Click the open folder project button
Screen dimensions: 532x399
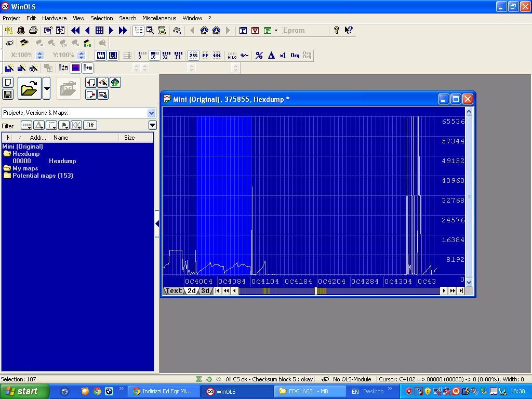tap(29, 88)
